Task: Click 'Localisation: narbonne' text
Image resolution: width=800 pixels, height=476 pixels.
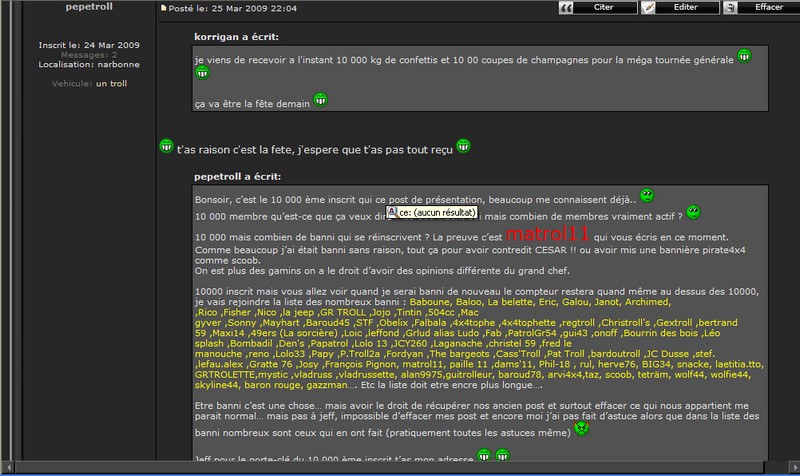Action: click(x=89, y=64)
